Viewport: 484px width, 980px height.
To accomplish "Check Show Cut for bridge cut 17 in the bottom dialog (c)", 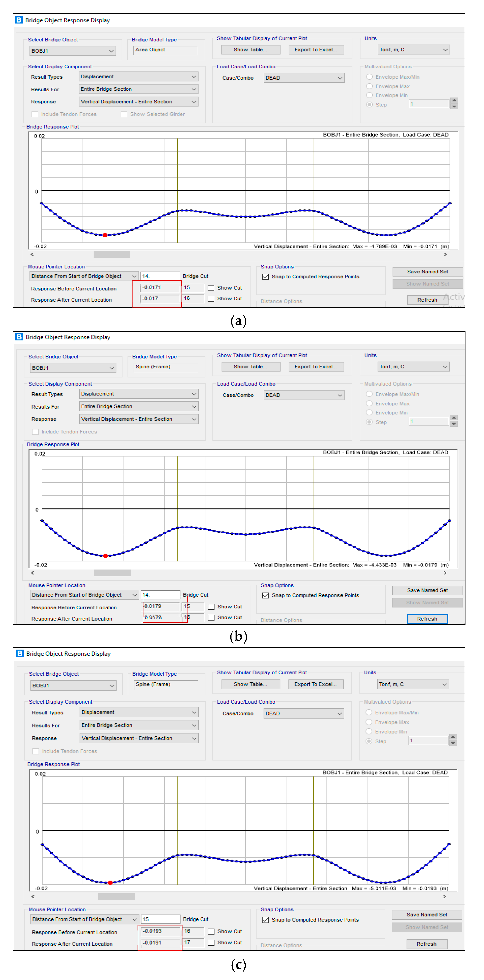I will pyautogui.click(x=211, y=942).
